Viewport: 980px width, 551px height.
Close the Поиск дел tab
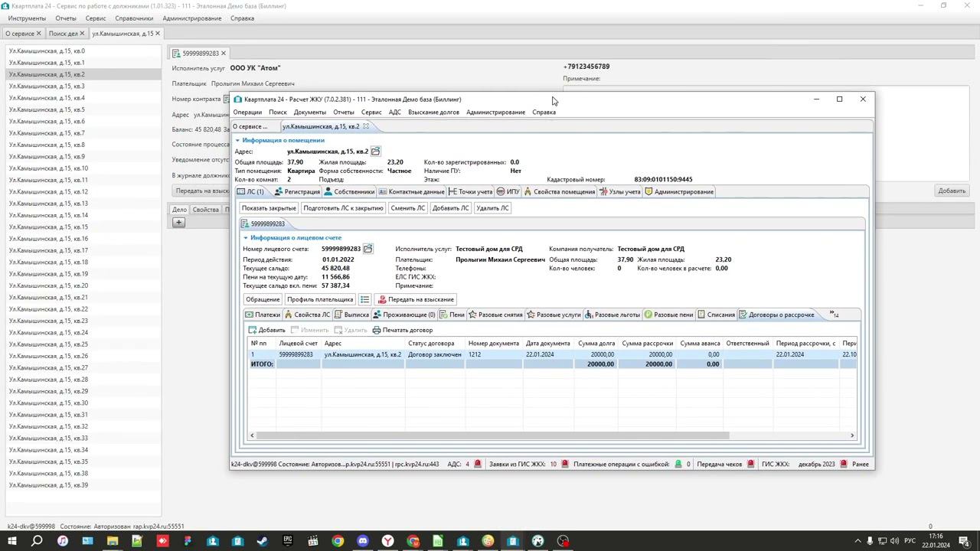(x=83, y=34)
